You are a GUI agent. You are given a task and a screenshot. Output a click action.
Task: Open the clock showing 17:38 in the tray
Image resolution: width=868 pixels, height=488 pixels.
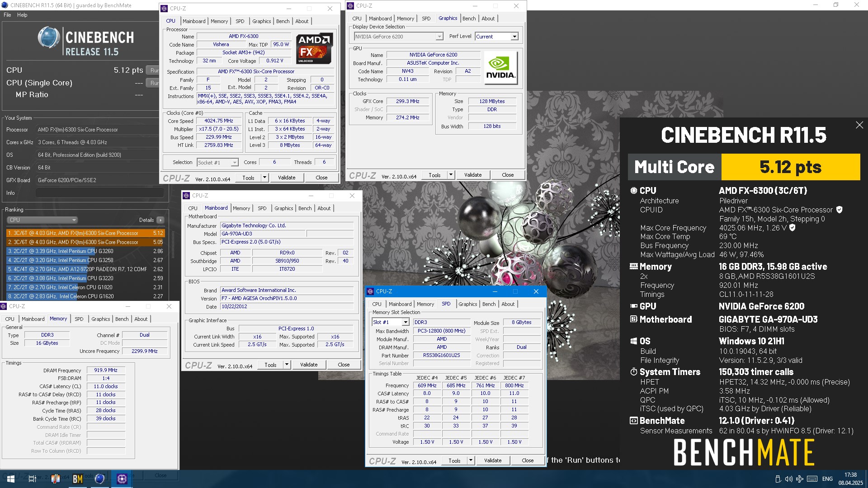(850, 479)
